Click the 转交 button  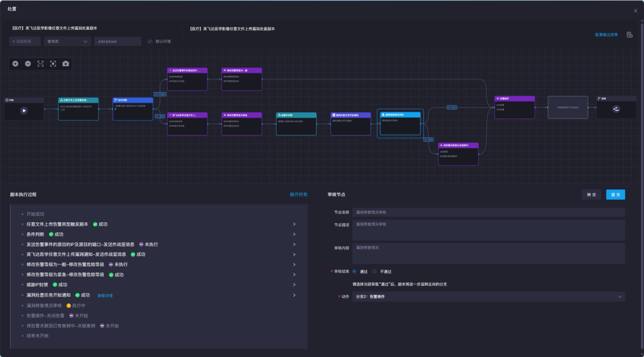(x=592, y=195)
